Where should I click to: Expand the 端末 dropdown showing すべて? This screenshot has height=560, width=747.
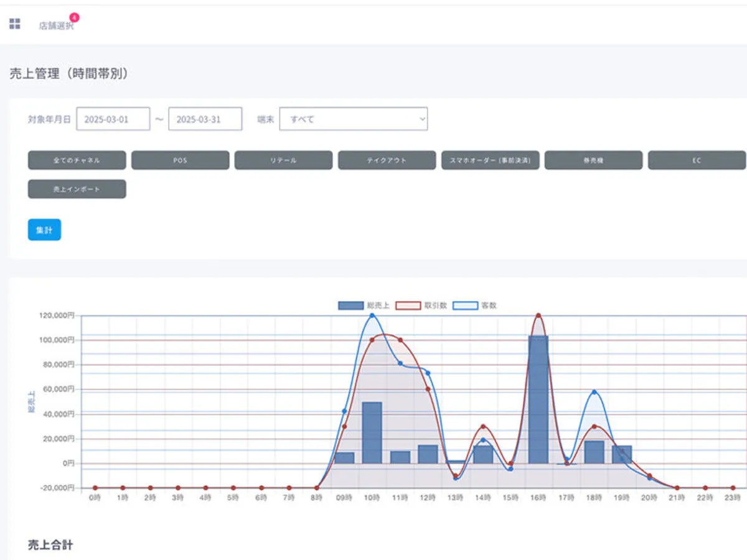353,119
